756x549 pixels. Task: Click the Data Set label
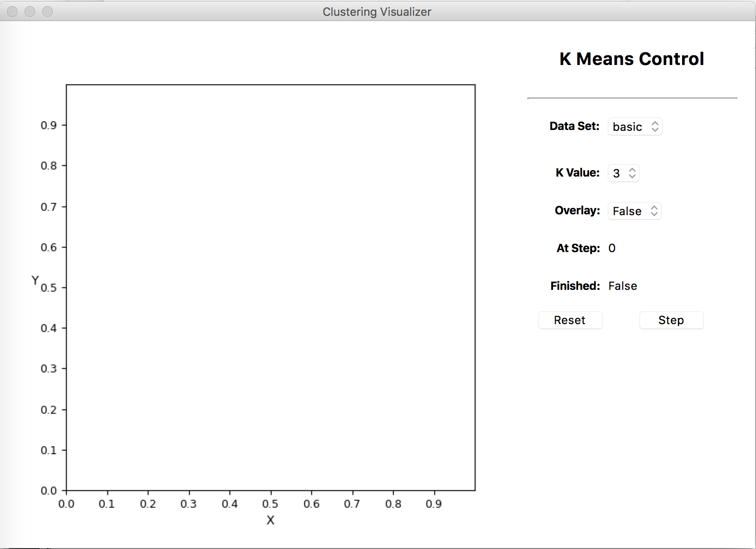(574, 126)
